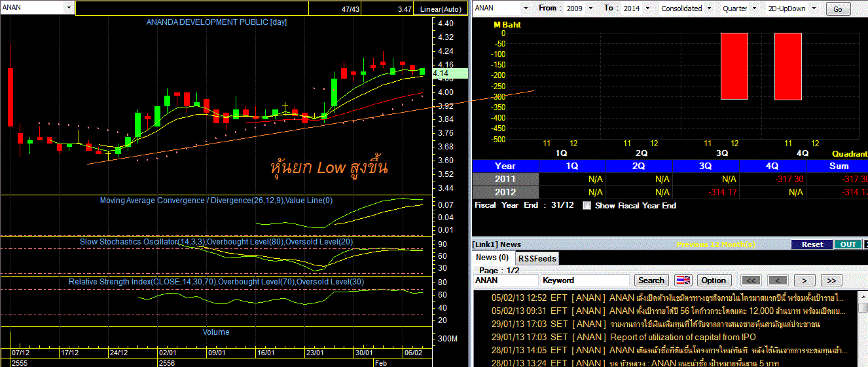Toggle news language with flag icon
The width and height of the screenshot is (868, 367).
tap(683, 280)
